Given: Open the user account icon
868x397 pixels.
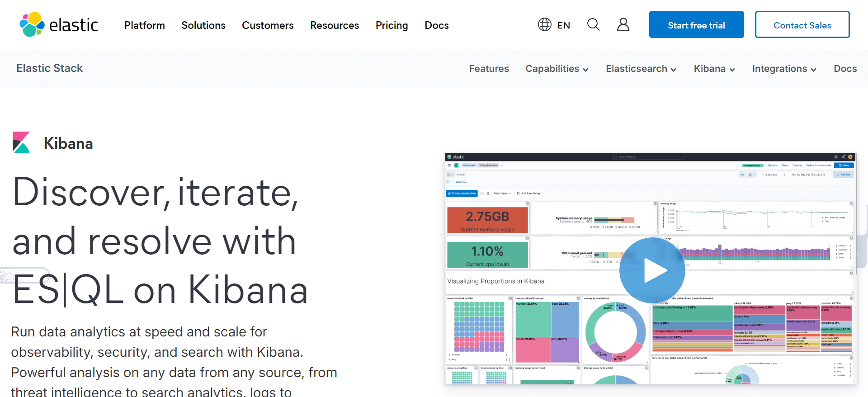Looking at the screenshot, I should tap(623, 24).
